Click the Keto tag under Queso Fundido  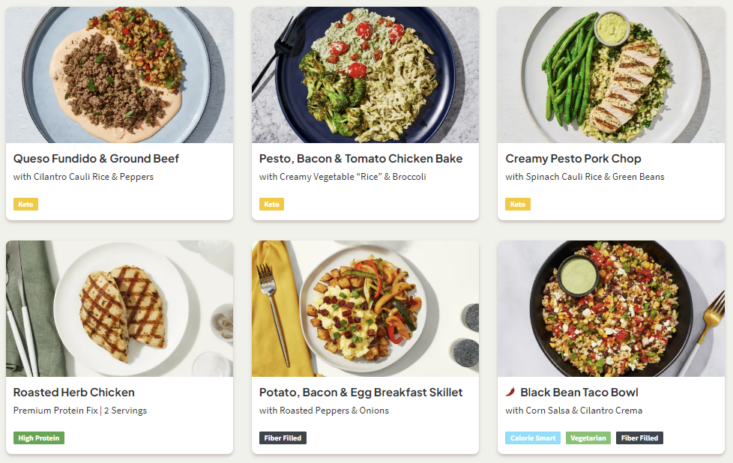[25, 204]
